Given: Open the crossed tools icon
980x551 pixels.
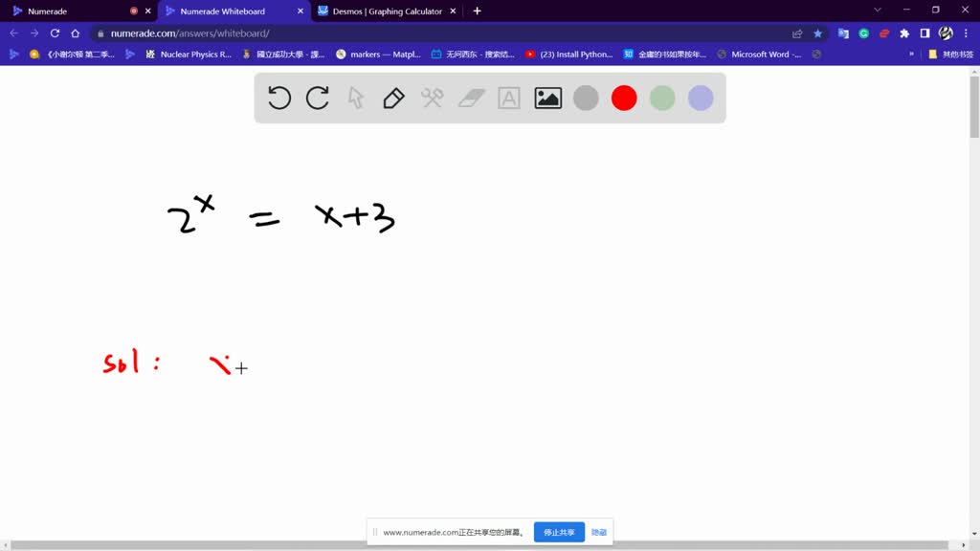Looking at the screenshot, I should [x=432, y=99].
